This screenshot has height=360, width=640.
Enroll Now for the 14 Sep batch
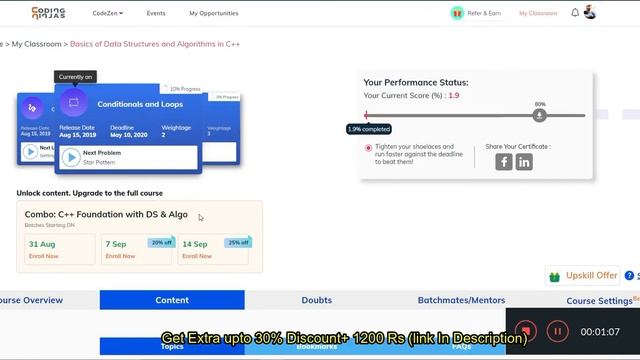coord(197,256)
